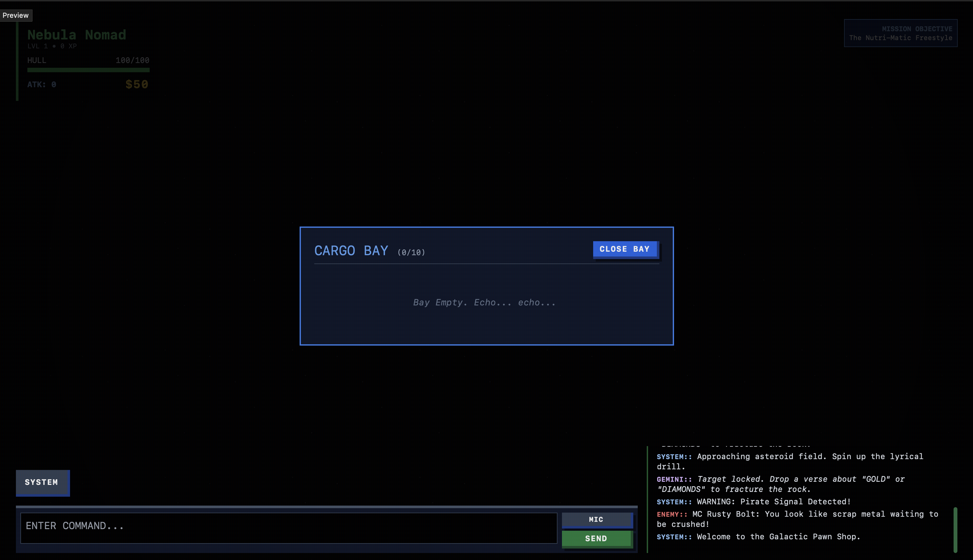
Task: Focus the ENTER COMMAND text field
Action: coord(288,527)
